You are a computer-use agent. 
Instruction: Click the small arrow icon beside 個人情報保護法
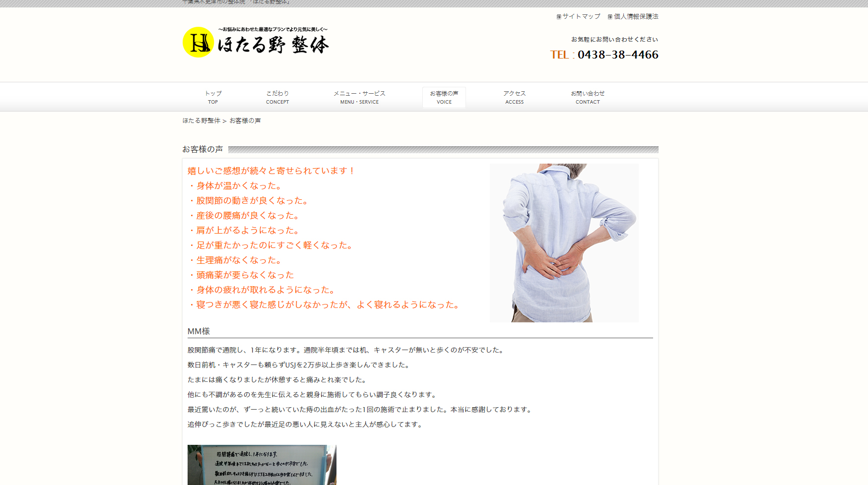tap(610, 17)
